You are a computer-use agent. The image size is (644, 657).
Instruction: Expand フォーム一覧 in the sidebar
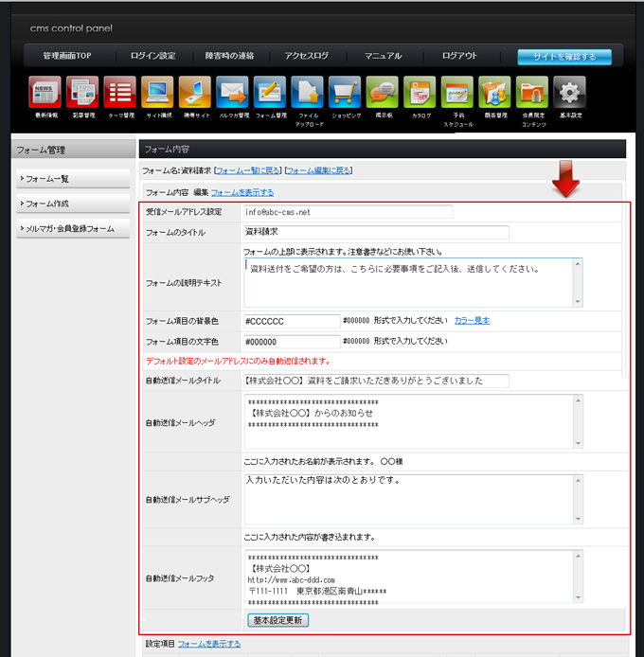pos(73,179)
